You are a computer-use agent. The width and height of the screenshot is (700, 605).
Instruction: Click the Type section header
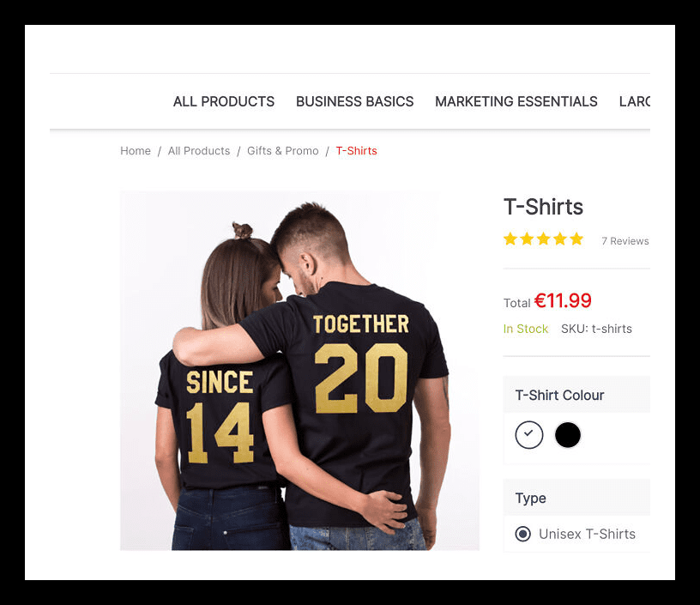(576, 498)
